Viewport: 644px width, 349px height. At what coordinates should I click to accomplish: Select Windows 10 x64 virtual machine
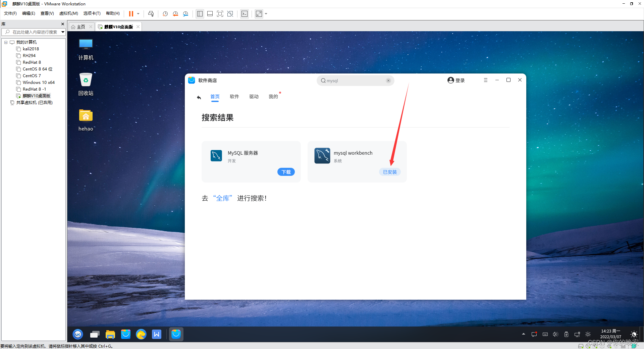point(39,83)
